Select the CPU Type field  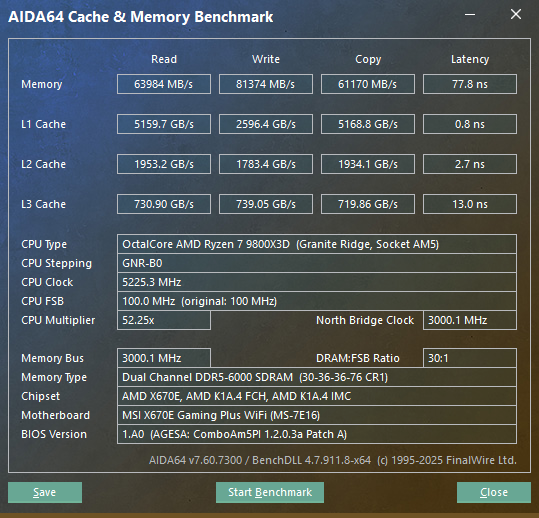click(317, 244)
